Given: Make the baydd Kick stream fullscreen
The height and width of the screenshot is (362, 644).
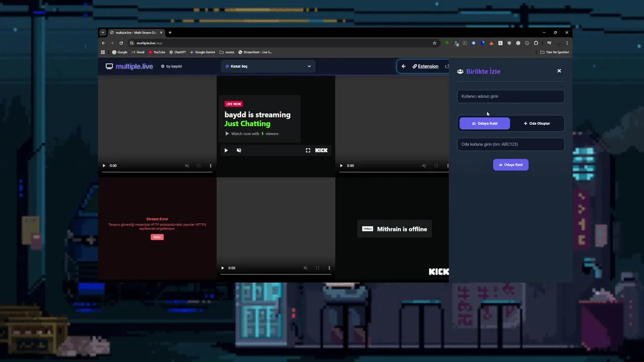Looking at the screenshot, I should click(308, 150).
